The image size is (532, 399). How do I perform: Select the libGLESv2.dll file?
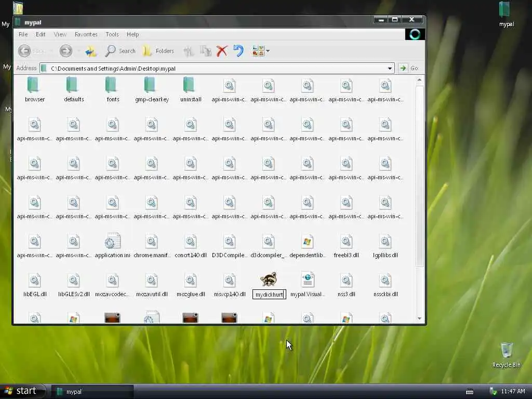[74, 285]
